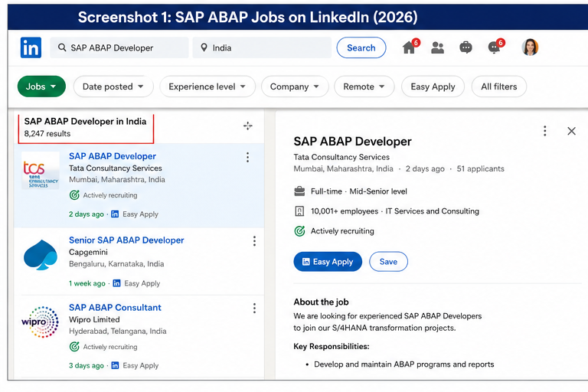Click the building icon beside employee count
588x392 pixels.
(x=299, y=211)
